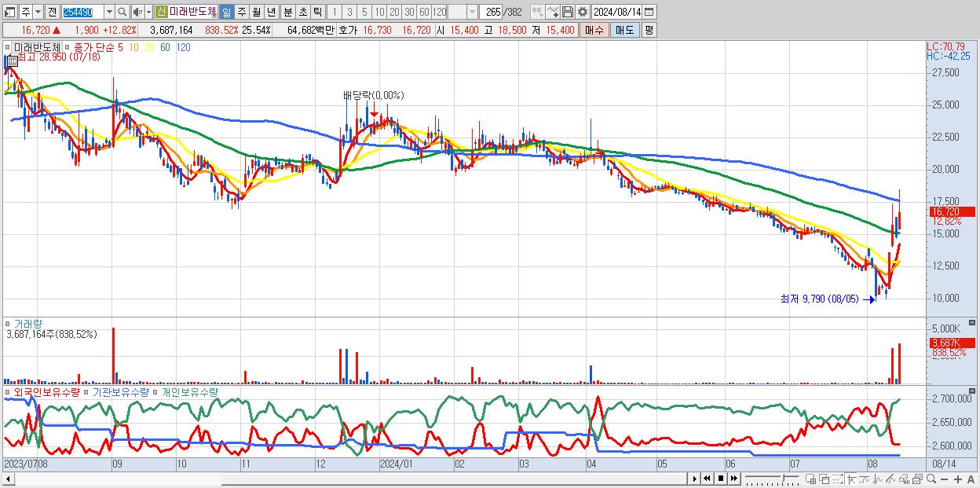Click the save chart floppy icon
This screenshot has height=488, width=980.
(x=568, y=12)
